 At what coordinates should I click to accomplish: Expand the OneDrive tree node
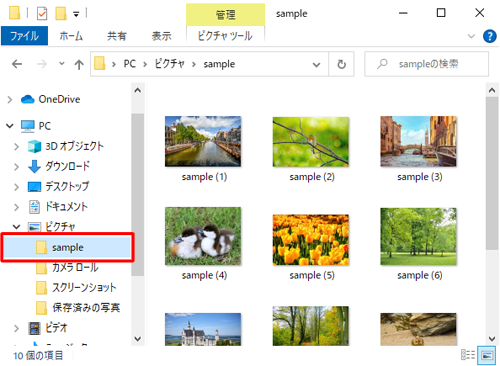pos(10,99)
